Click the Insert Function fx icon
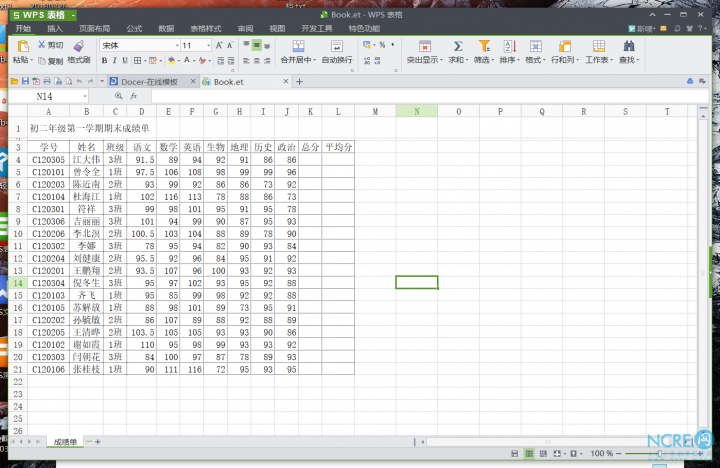 point(134,96)
